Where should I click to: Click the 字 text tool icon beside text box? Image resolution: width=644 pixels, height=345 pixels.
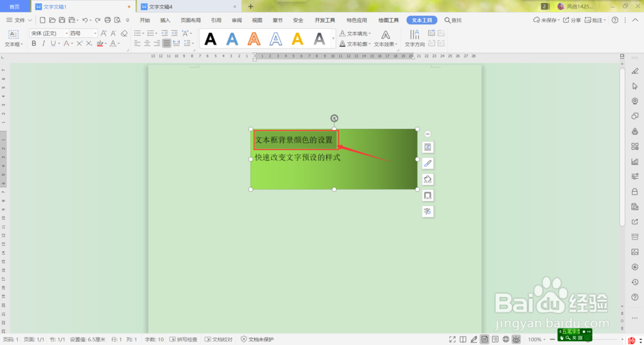428,212
